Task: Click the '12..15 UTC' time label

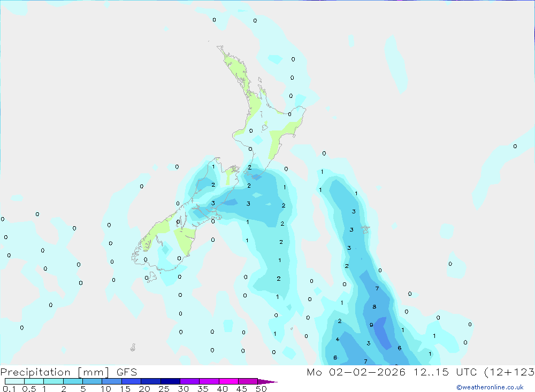Action: (x=445, y=372)
